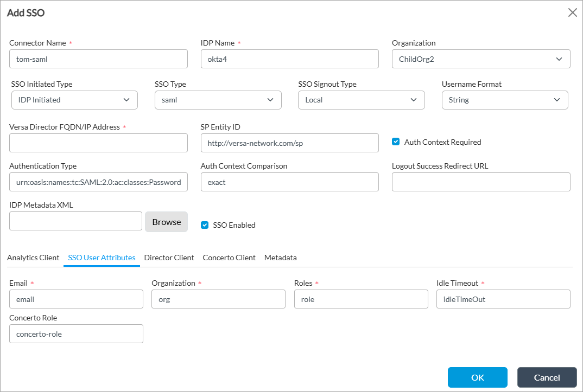Close the Add SSO dialog
The width and height of the screenshot is (583, 392).
click(x=572, y=12)
